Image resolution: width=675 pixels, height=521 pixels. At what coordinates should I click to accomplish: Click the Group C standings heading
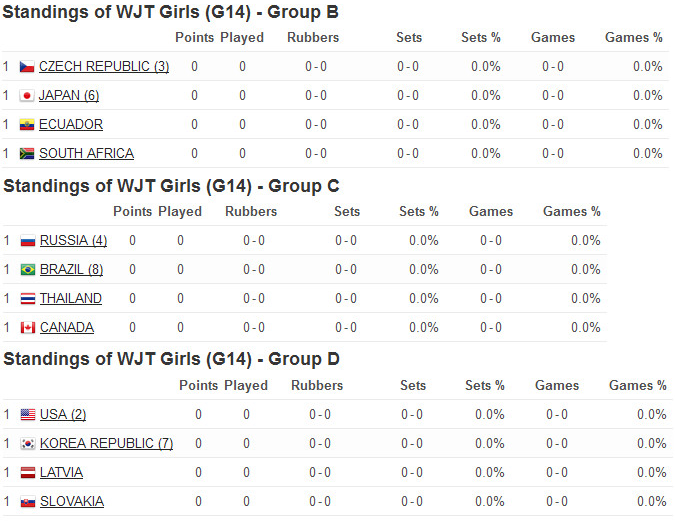coord(171,186)
